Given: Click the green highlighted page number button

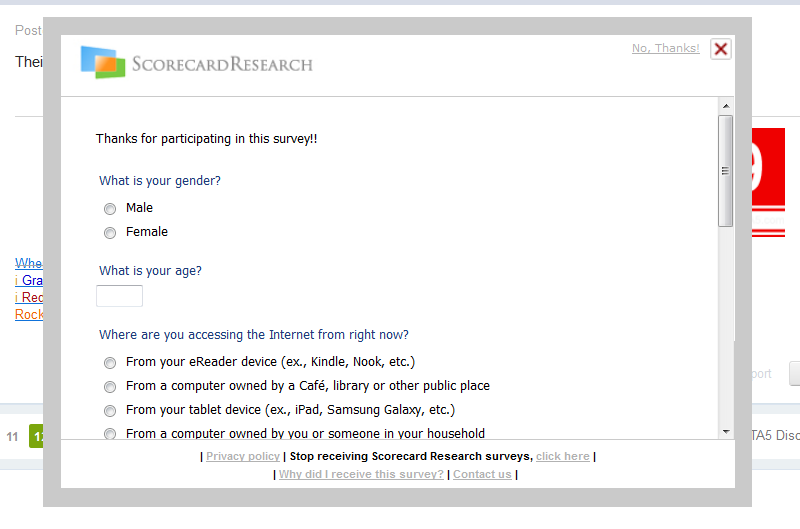Looking at the screenshot, I should 36,437.
